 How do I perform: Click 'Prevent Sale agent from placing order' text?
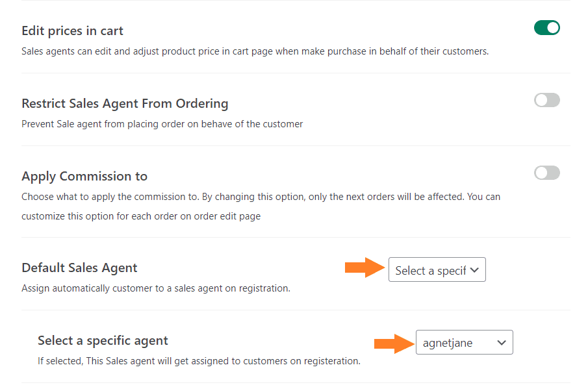click(162, 124)
